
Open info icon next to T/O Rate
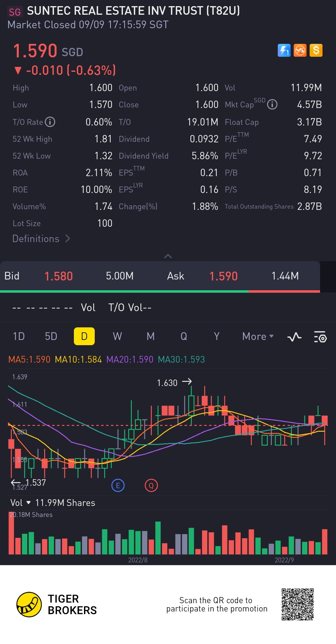[x=50, y=122]
